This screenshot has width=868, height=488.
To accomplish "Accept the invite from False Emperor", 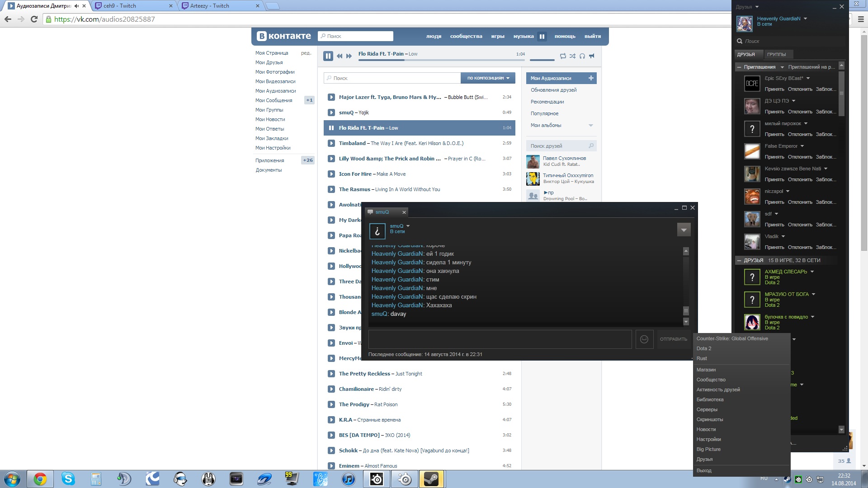I will tap(774, 157).
